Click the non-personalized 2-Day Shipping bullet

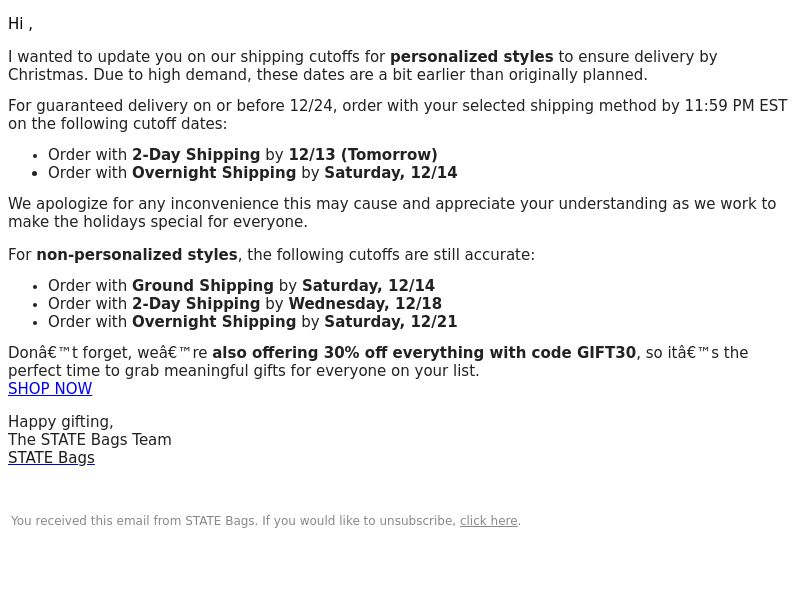pos(245,304)
